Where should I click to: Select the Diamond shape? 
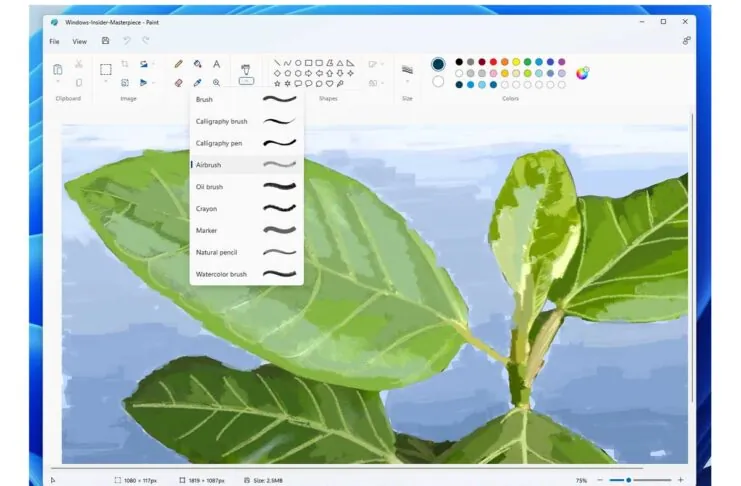click(x=277, y=73)
